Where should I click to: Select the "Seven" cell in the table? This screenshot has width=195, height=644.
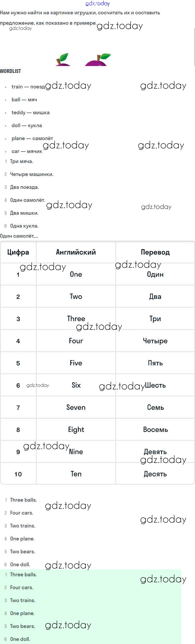tap(76, 407)
